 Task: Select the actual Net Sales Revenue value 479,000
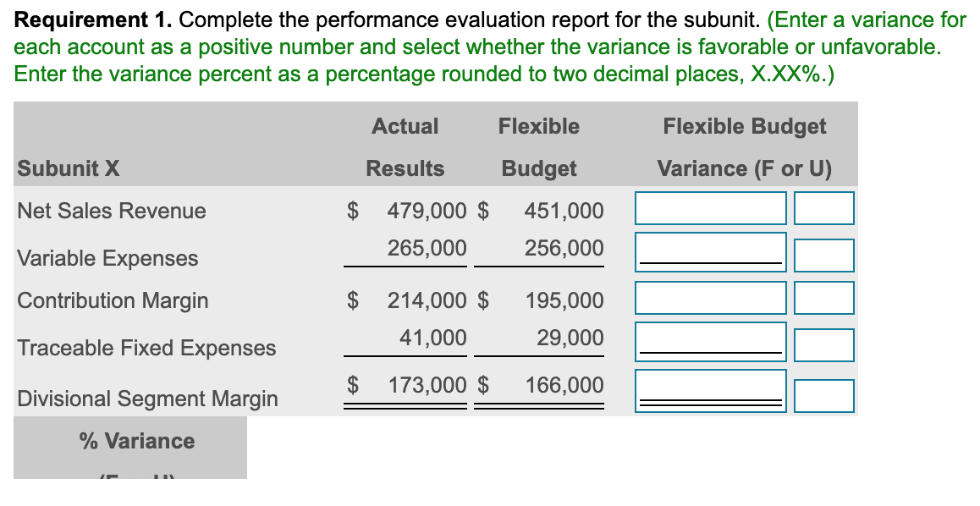pos(433,210)
